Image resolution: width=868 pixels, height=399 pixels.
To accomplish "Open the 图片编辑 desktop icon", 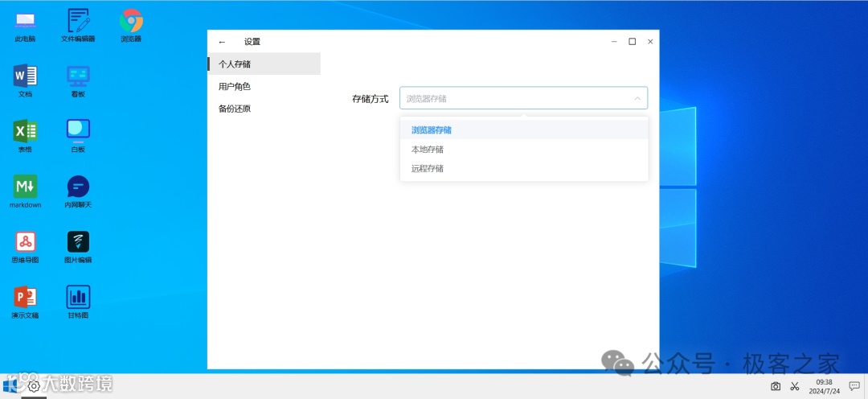I will coord(78,247).
